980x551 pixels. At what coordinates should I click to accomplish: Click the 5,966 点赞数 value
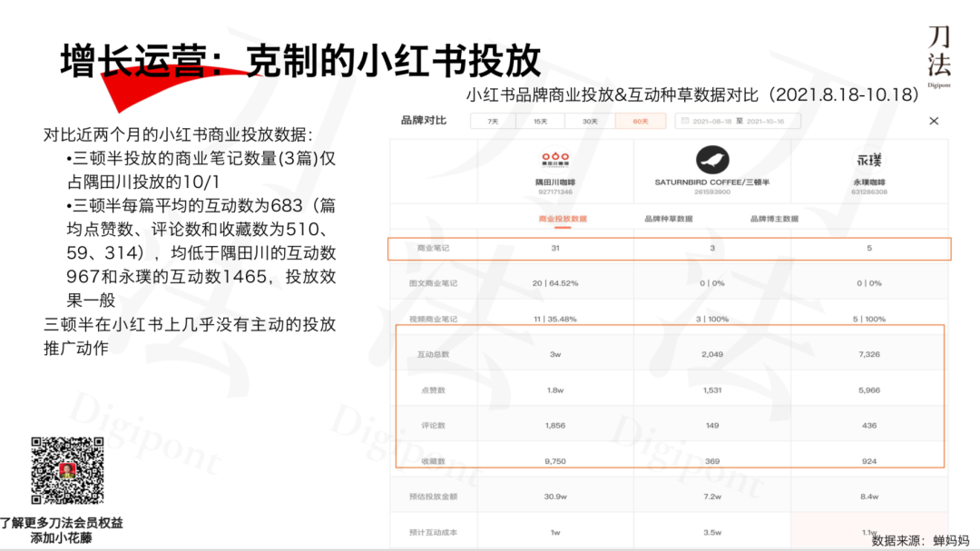[x=869, y=390]
